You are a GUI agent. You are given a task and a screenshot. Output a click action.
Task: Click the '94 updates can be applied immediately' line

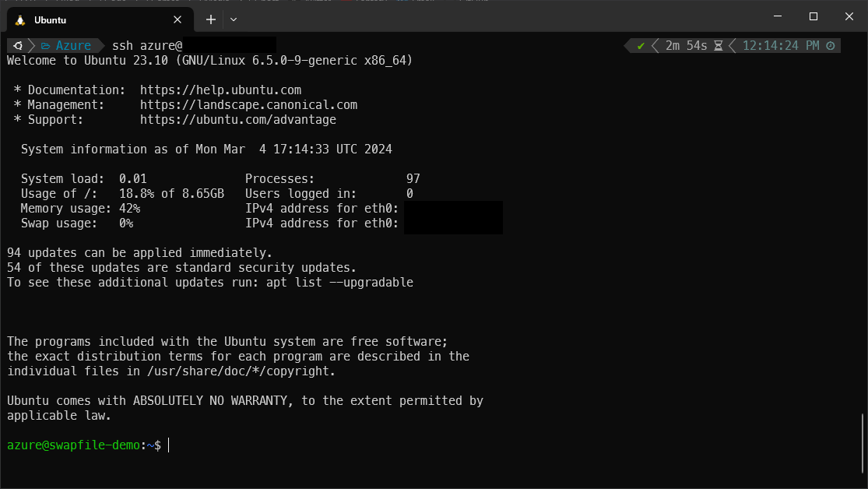coord(139,253)
